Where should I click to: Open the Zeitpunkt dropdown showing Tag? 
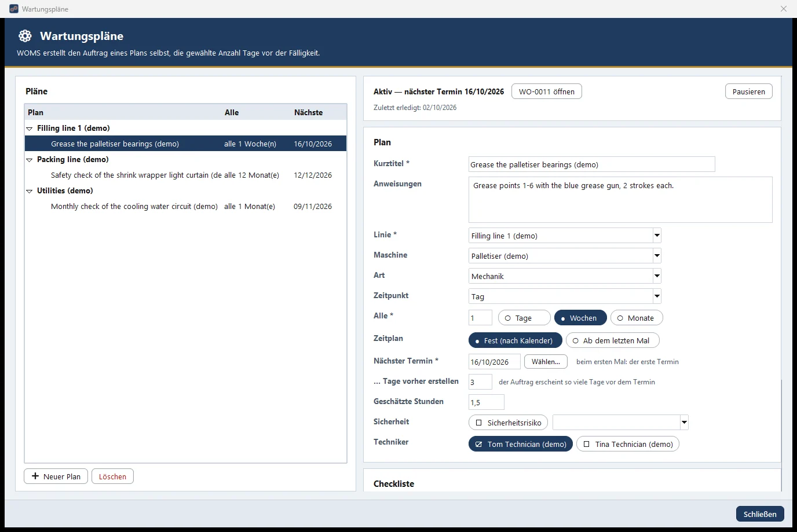pos(657,296)
